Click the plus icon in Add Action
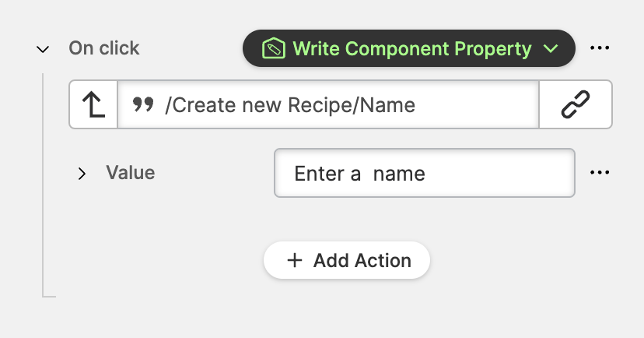The image size is (644, 338). [294, 260]
